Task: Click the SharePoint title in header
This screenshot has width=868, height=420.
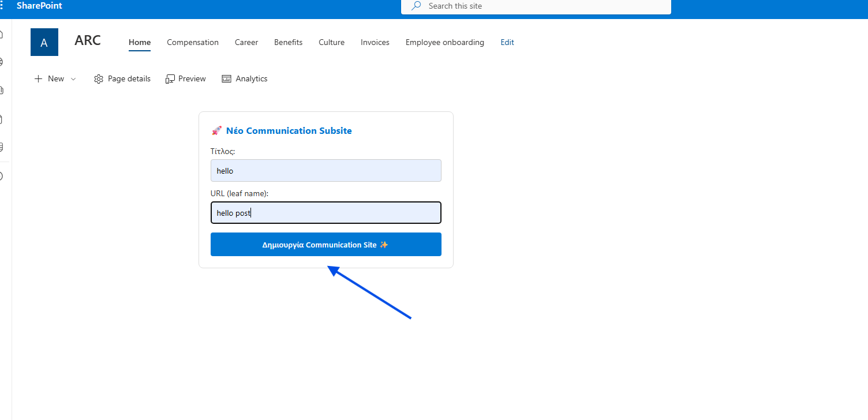Action: (x=39, y=6)
